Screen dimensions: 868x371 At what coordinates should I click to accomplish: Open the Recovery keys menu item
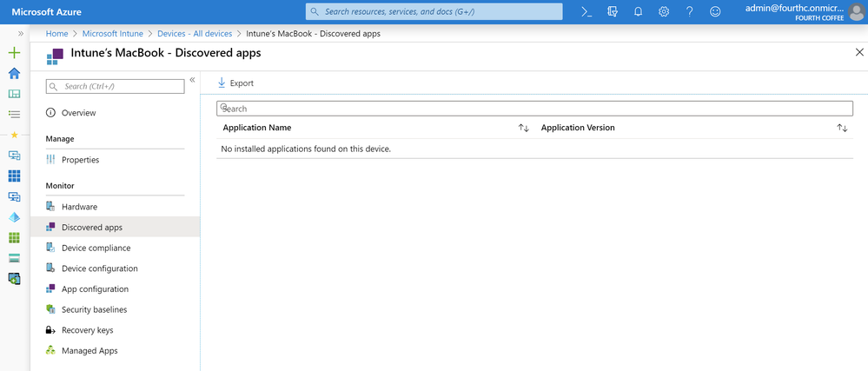click(x=116, y=330)
